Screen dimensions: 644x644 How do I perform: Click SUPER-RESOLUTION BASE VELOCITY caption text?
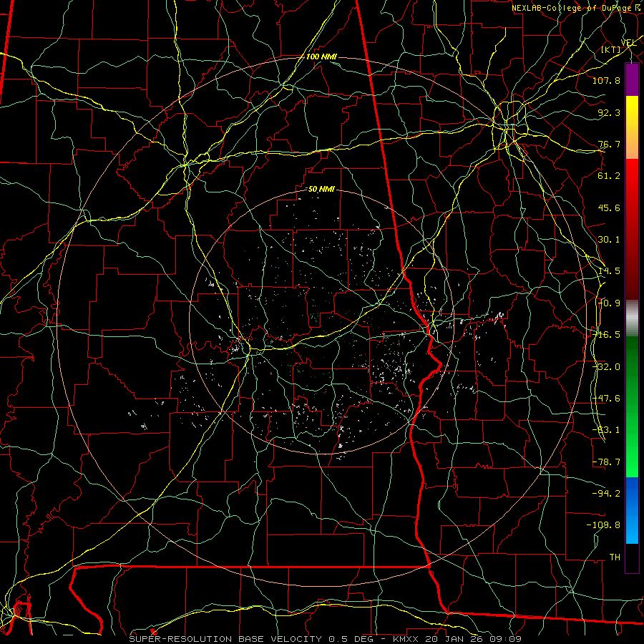(x=227, y=639)
